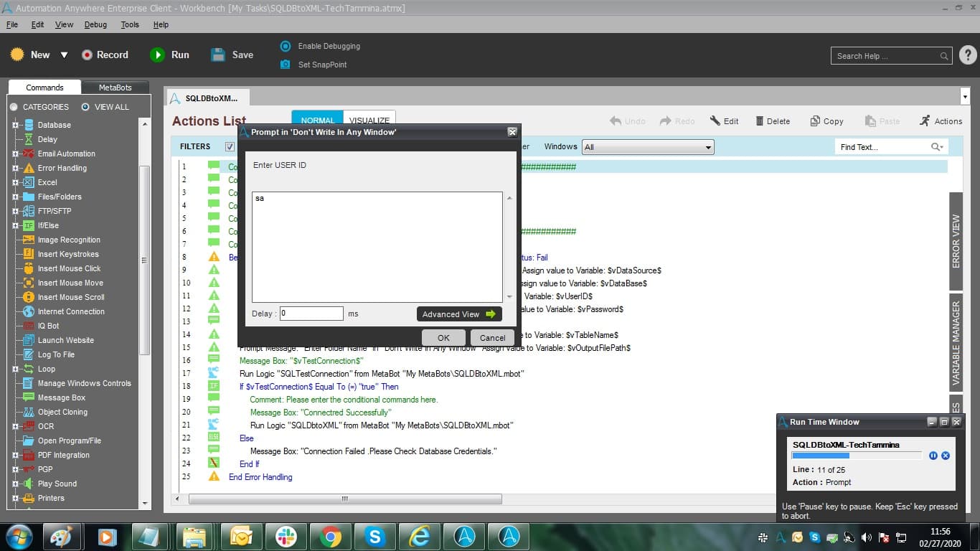Screen dimensions: 980x551
Task: Expand the Email Automation group
Action: [15, 154]
